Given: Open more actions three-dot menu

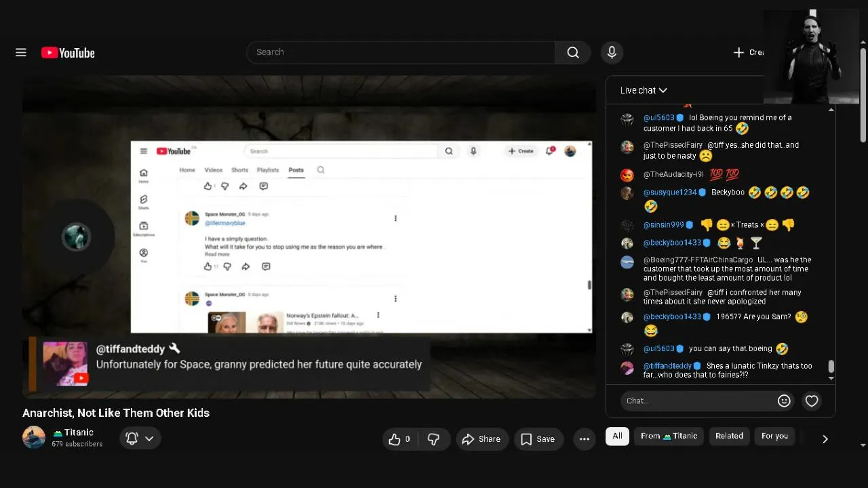Looking at the screenshot, I should click(x=585, y=439).
